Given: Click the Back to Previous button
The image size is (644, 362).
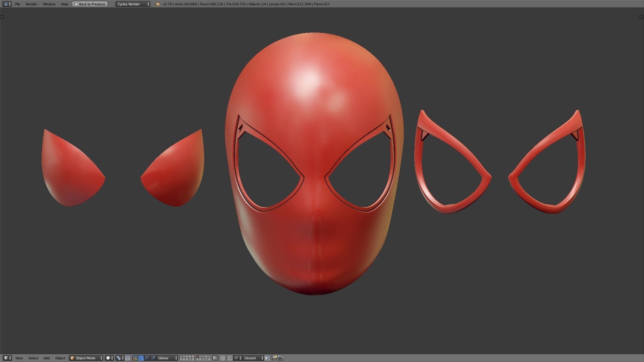Looking at the screenshot, I should point(90,4).
